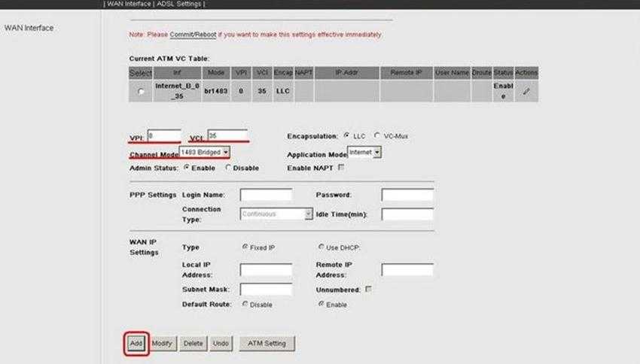
Task: Click into the VPI input field
Action: point(164,136)
